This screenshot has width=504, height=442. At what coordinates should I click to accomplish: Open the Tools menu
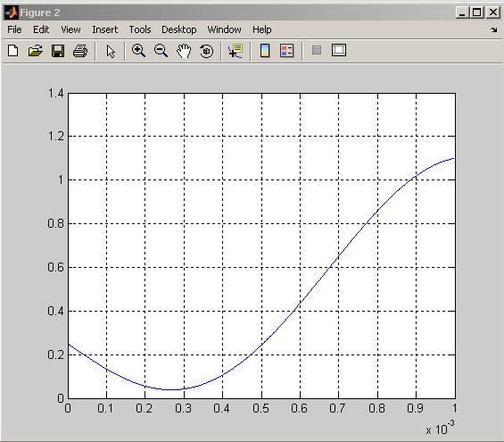(x=140, y=29)
